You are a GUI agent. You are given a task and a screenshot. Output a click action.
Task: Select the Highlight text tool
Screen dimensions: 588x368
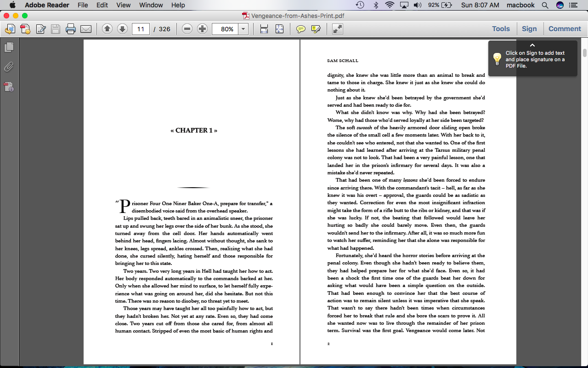tap(316, 29)
